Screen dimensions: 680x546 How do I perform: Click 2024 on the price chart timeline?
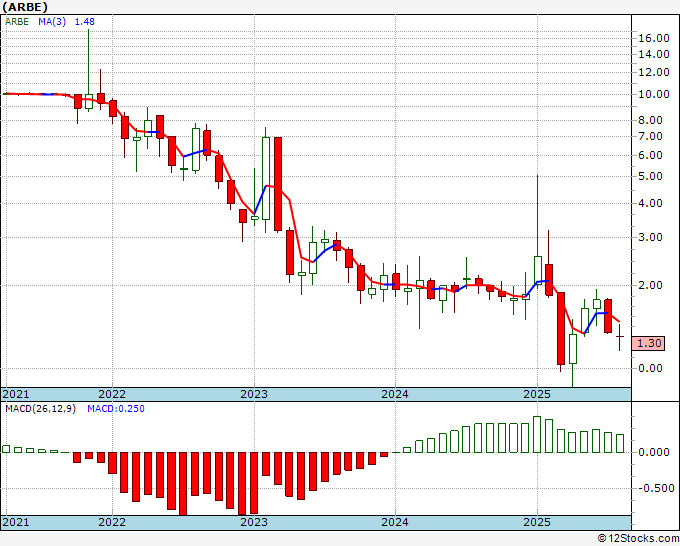[395, 394]
